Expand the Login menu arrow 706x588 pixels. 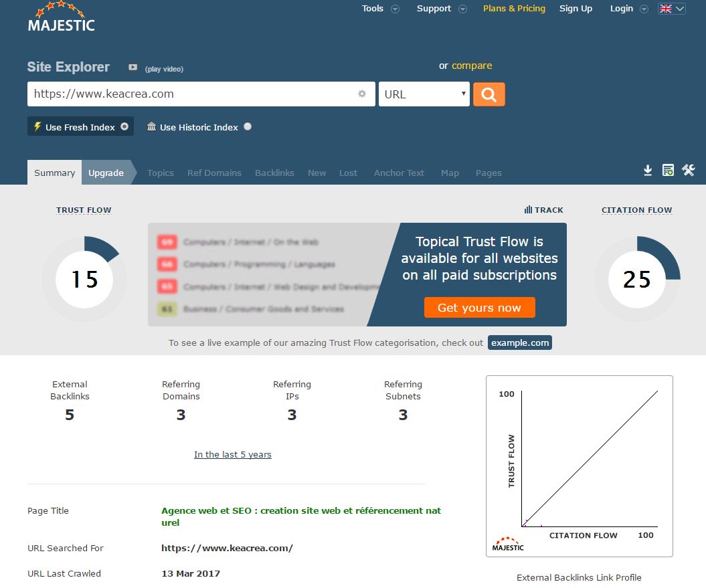coord(644,9)
